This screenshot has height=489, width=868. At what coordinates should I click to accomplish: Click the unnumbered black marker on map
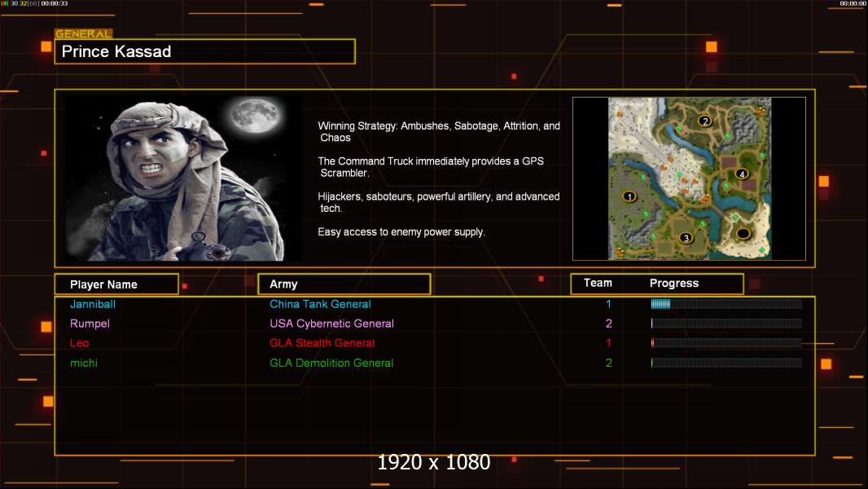pos(743,233)
